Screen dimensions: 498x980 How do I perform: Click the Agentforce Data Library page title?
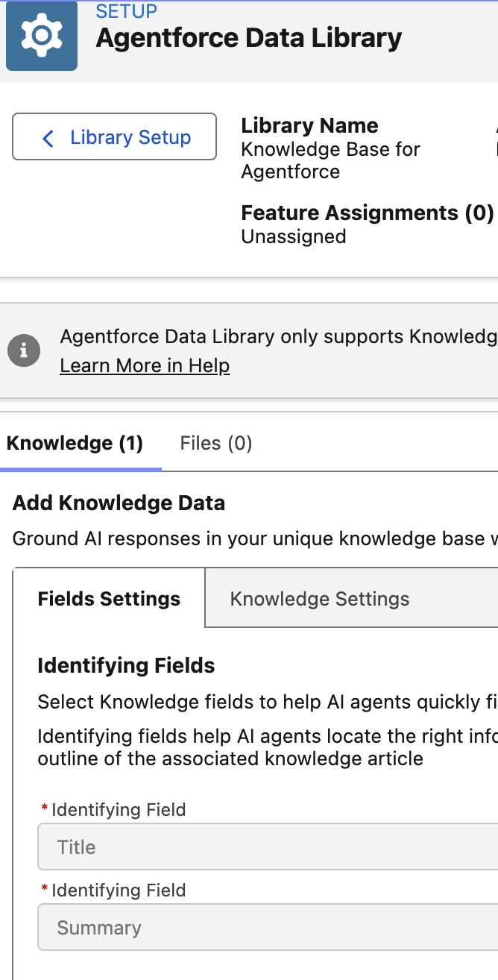[x=248, y=37]
